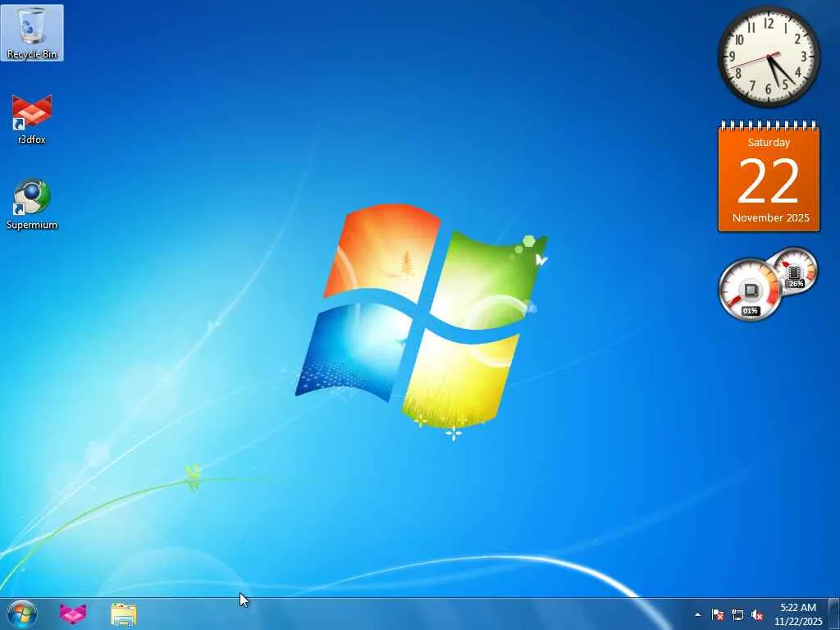The width and height of the screenshot is (840, 630).
Task: Show hidden system tray icons
Action: tap(697, 614)
